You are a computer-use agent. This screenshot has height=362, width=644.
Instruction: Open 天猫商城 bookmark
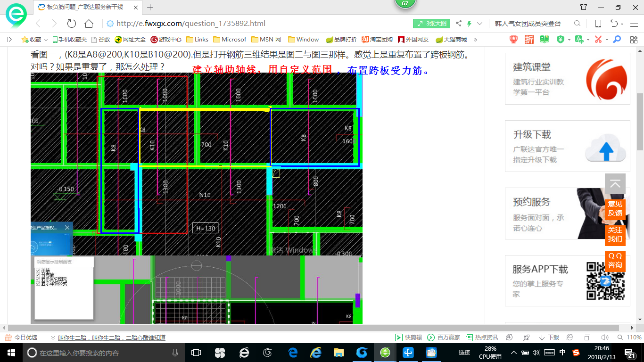click(451, 40)
